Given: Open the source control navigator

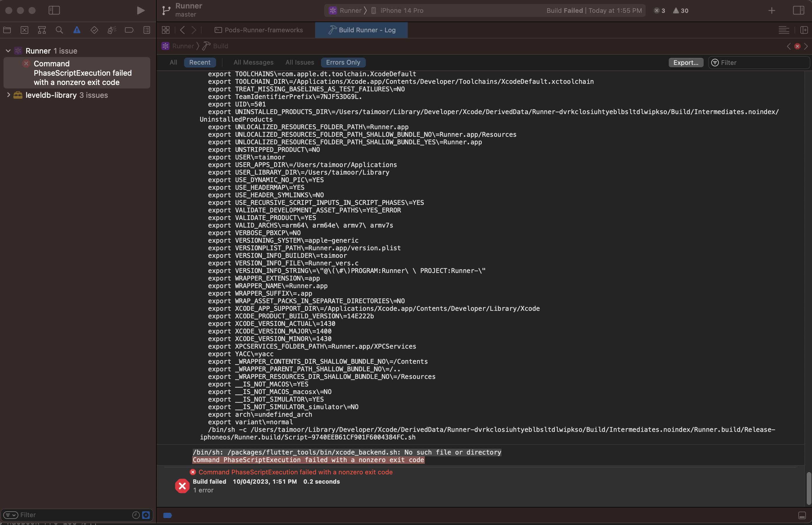Looking at the screenshot, I should [24, 30].
